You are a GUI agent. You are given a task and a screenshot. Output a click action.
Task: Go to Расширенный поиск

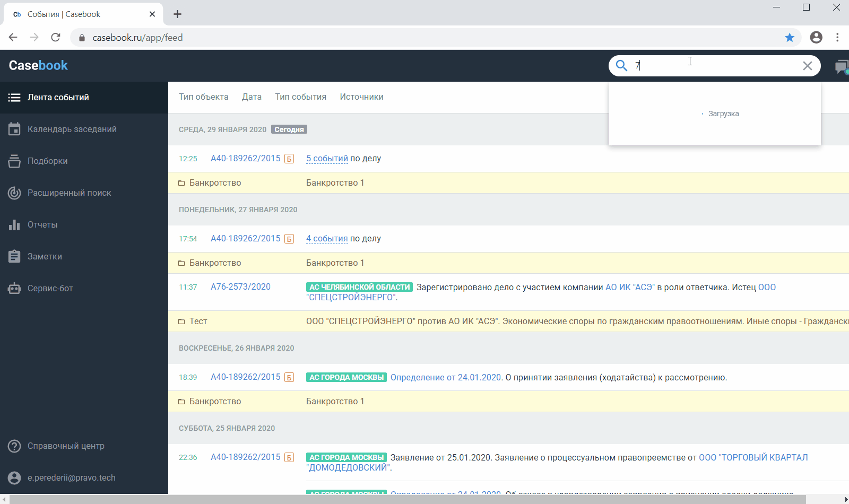click(69, 193)
